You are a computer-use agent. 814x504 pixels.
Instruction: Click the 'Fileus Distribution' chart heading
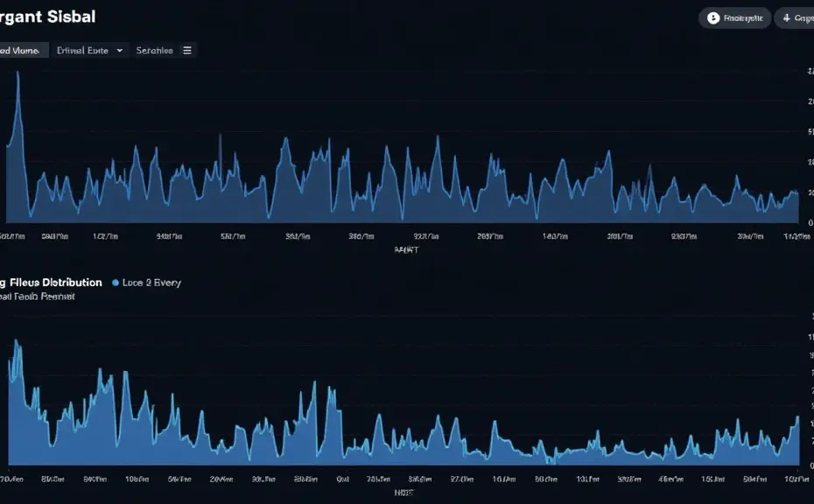coord(55,283)
